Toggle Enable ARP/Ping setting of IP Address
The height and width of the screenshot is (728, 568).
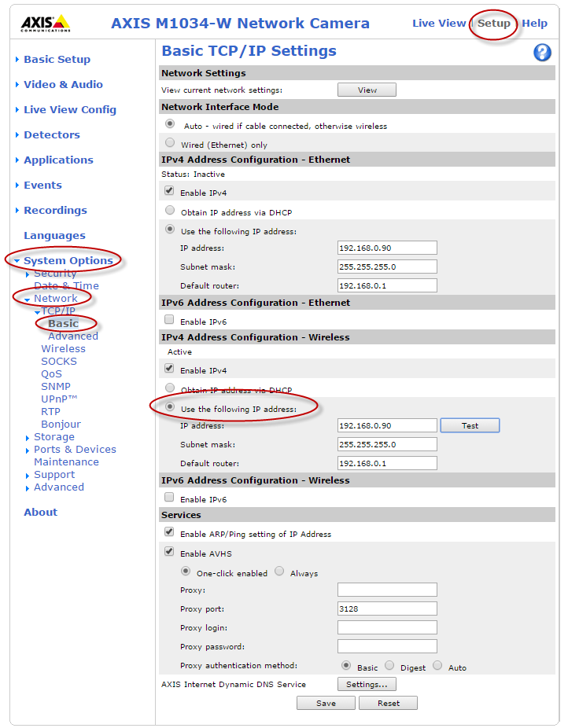point(169,532)
